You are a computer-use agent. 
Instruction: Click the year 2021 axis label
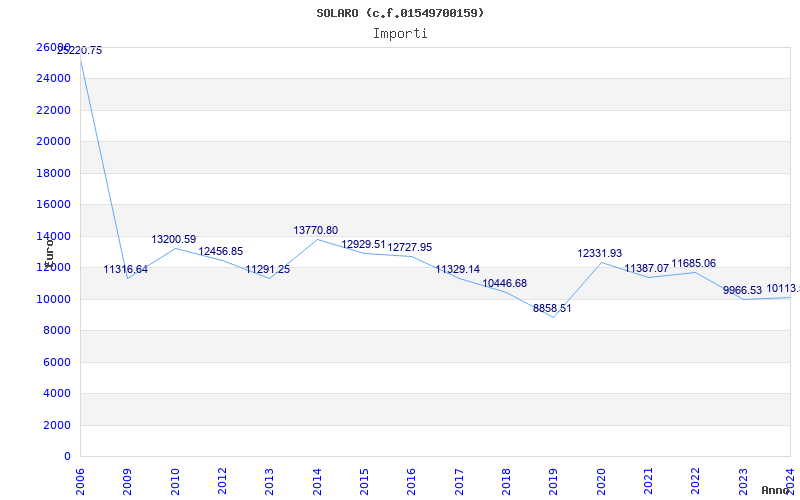click(648, 482)
